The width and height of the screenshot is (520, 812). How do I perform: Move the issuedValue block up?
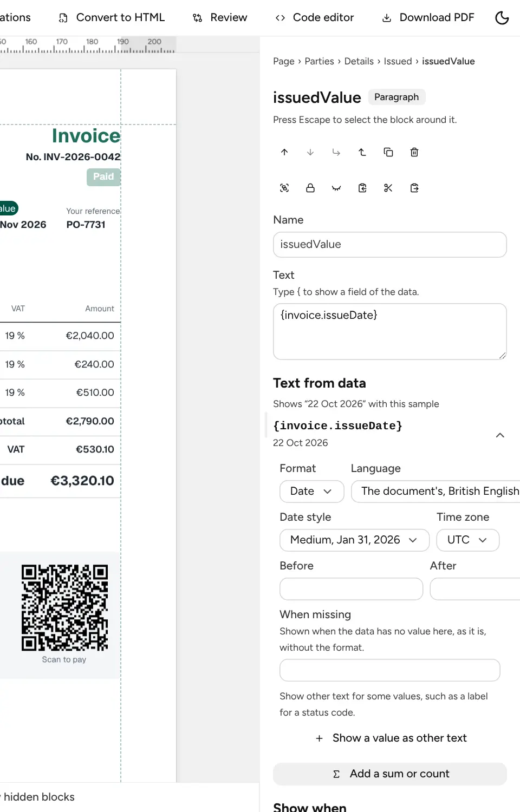pyautogui.click(x=284, y=152)
